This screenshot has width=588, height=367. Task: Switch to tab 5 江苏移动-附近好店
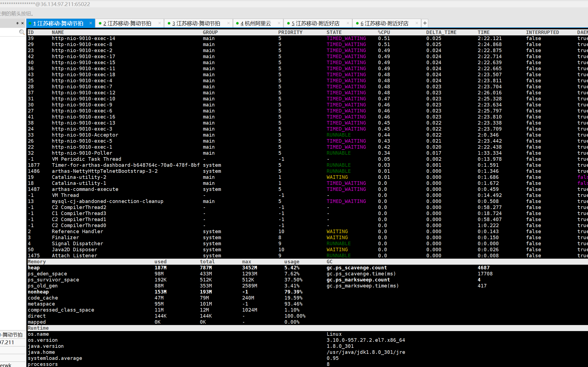click(x=315, y=23)
